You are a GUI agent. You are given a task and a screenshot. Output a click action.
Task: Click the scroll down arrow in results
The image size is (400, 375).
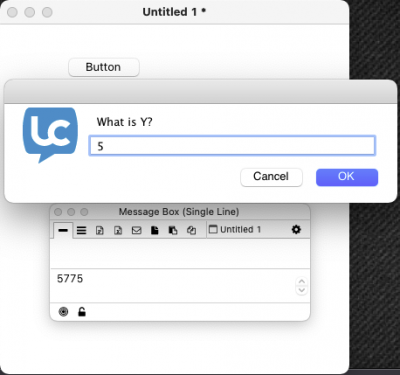pyautogui.click(x=302, y=290)
